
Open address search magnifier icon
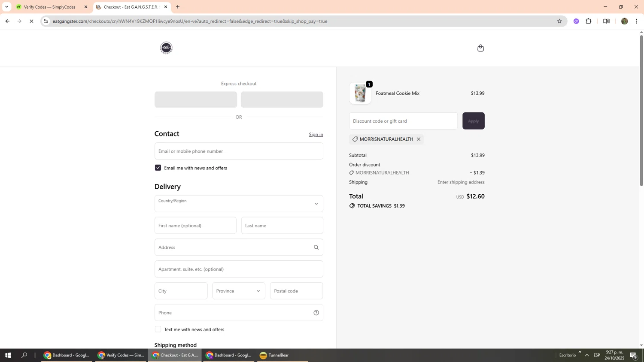point(316,247)
